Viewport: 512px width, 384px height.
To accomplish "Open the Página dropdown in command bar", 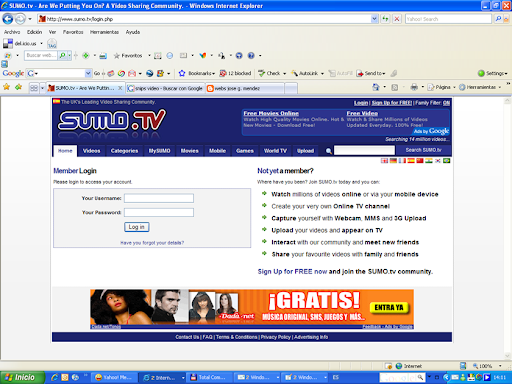I will (441, 87).
